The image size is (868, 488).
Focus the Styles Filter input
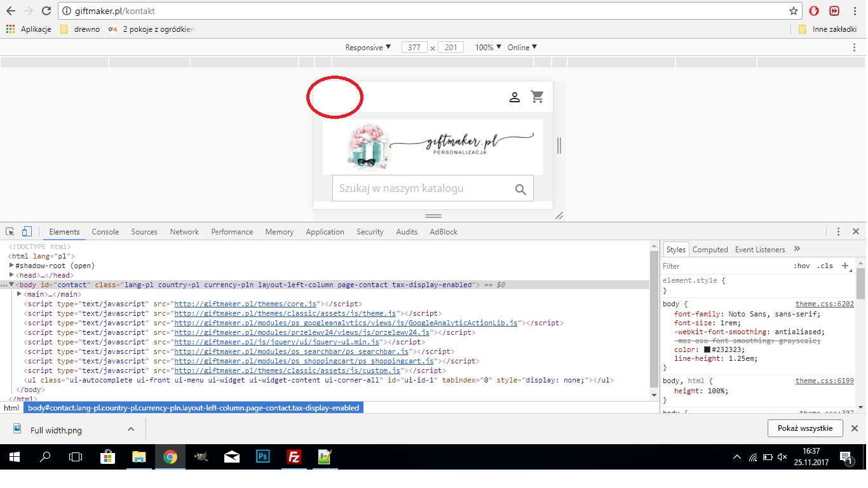[724, 266]
